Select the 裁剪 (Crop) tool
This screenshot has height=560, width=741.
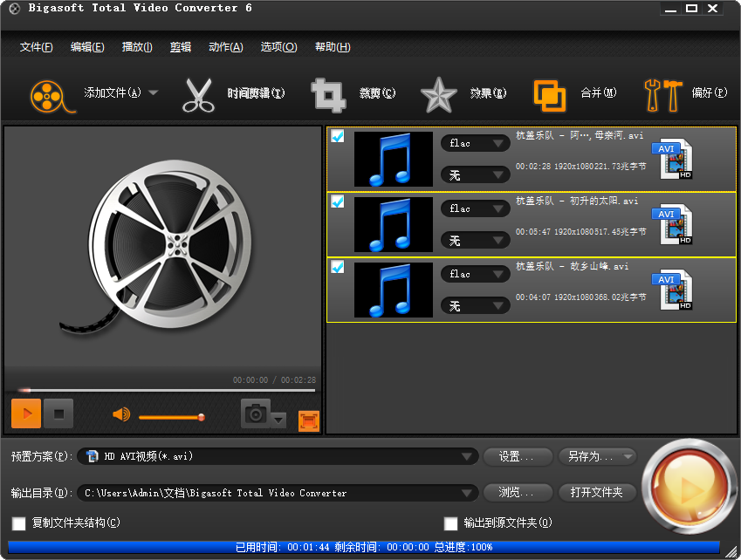point(326,94)
